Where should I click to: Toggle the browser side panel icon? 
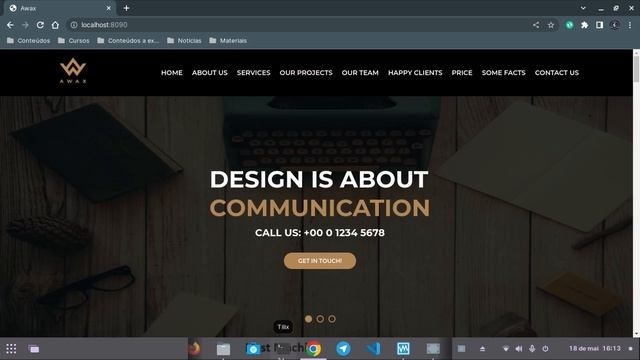599,25
